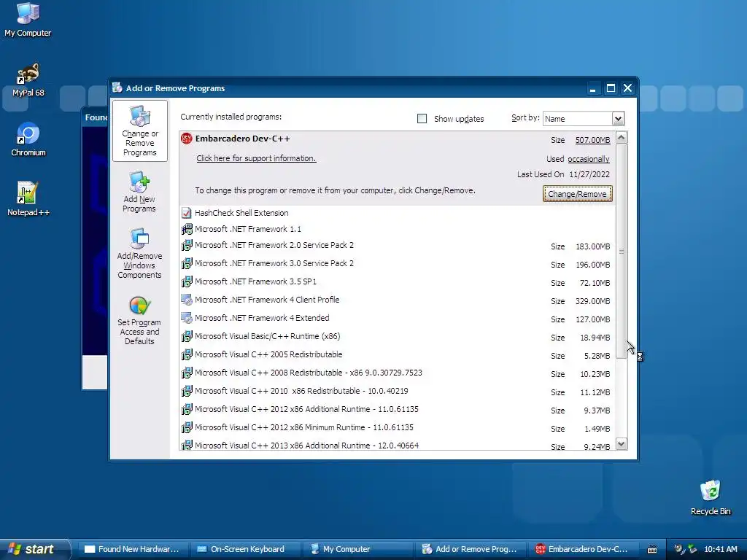Switch to Embarcadero Dev-C++ taskbar item
The width and height of the screenshot is (747, 560).
[x=581, y=549]
